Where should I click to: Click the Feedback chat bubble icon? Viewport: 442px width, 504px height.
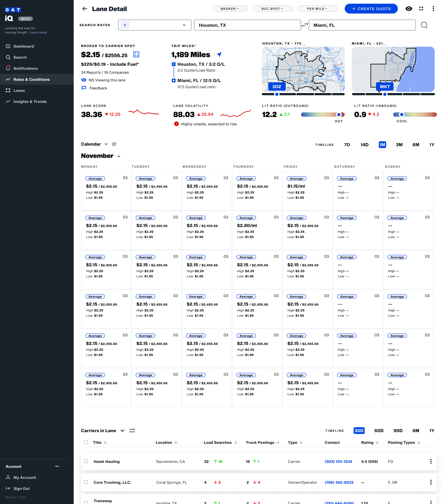(84, 88)
